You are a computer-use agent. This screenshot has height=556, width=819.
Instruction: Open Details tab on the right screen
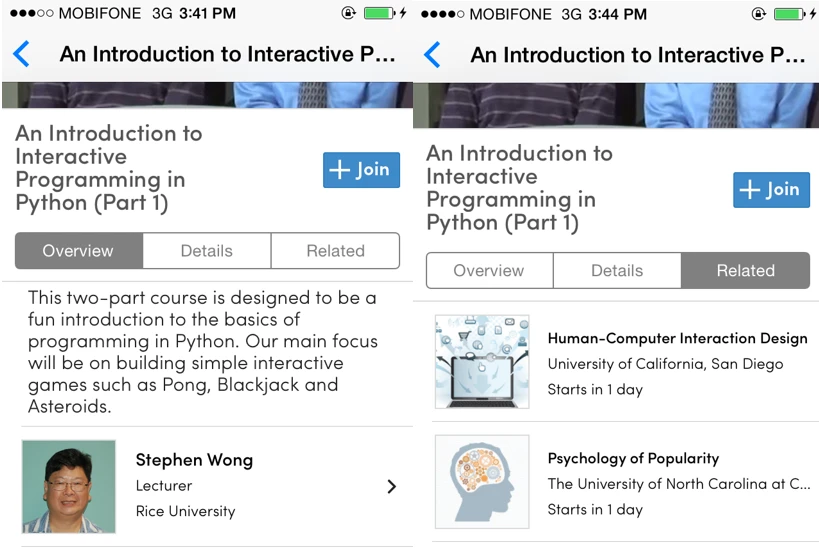click(x=617, y=271)
